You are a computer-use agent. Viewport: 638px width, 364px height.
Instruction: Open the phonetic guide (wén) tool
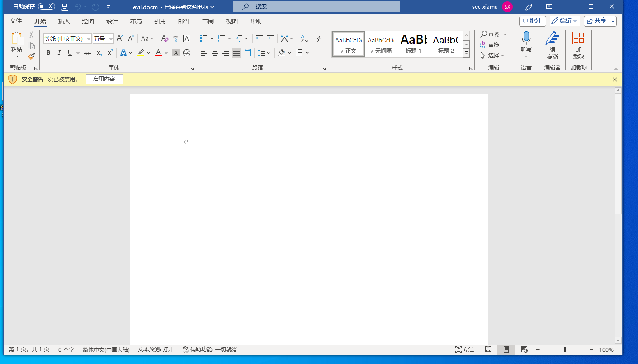point(176,38)
